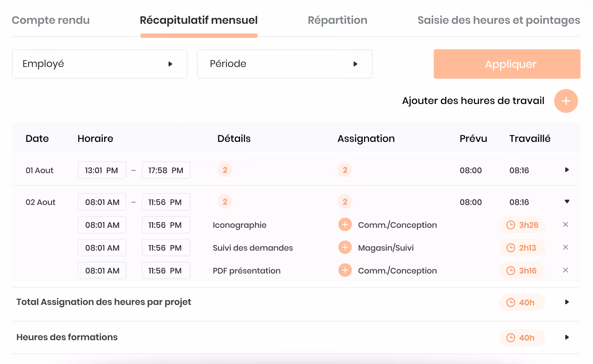Edit the Suivi des demandes end time
Image resolution: width=593 pixels, height=364 pixels.
pyautogui.click(x=166, y=248)
